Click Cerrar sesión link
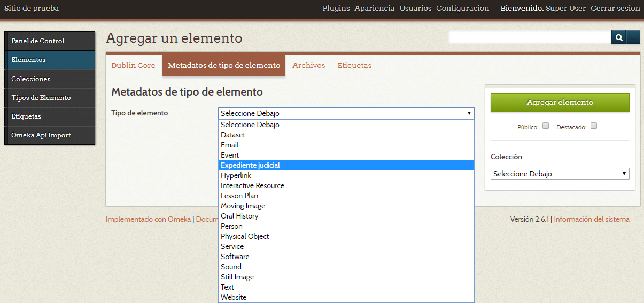 [x=615, y=9]
